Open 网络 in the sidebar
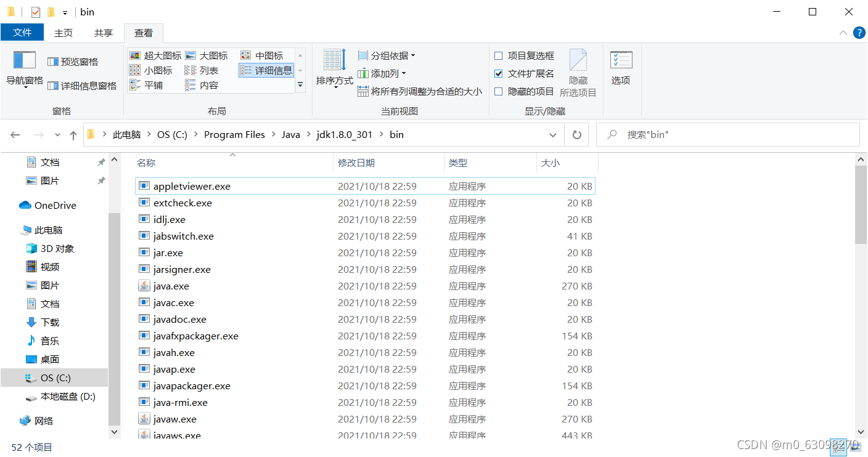Viewport: 868px width, 457px height. pos(36,421)
